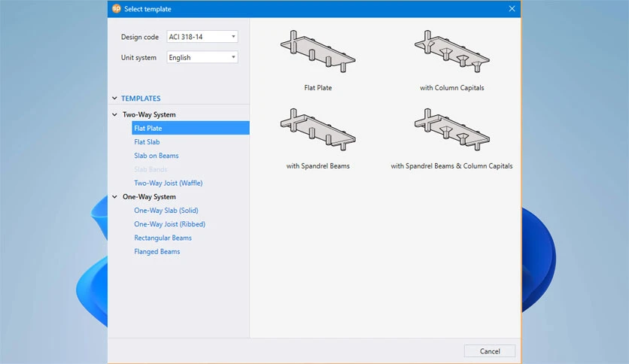
Task: Click the Select template title text
Action: point(147,9)
